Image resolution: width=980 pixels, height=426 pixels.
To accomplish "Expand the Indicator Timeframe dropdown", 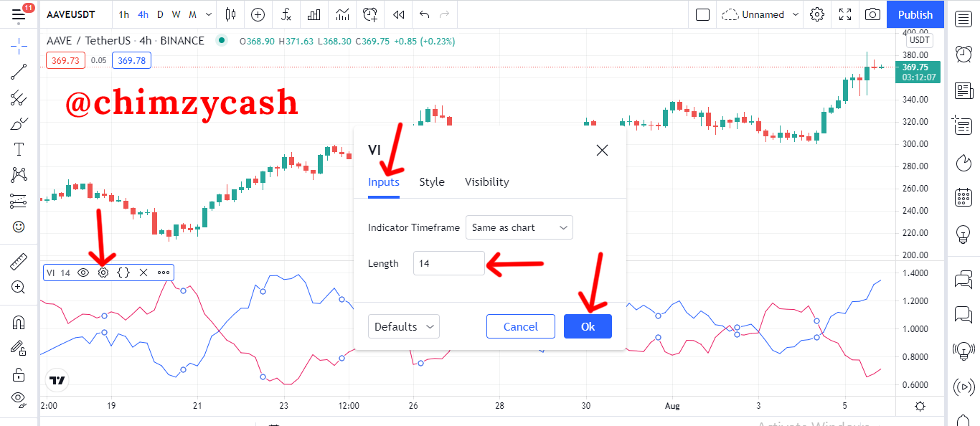I will click(x=519, y=227).
